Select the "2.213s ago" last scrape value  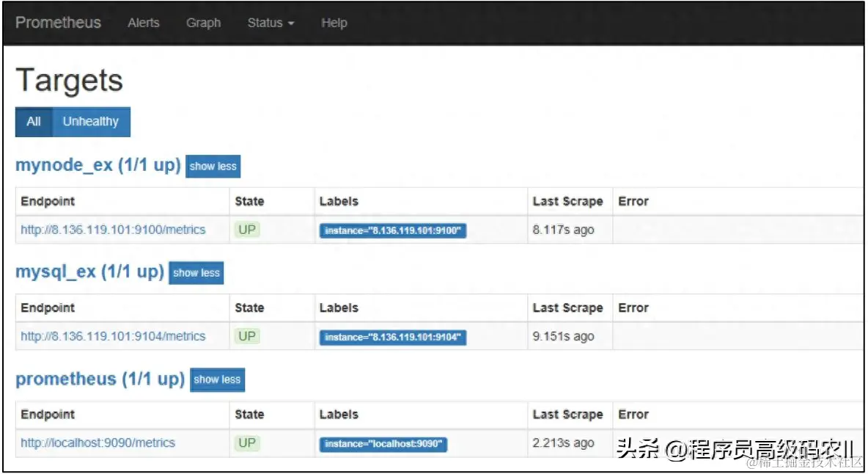[x=563, y=443]
